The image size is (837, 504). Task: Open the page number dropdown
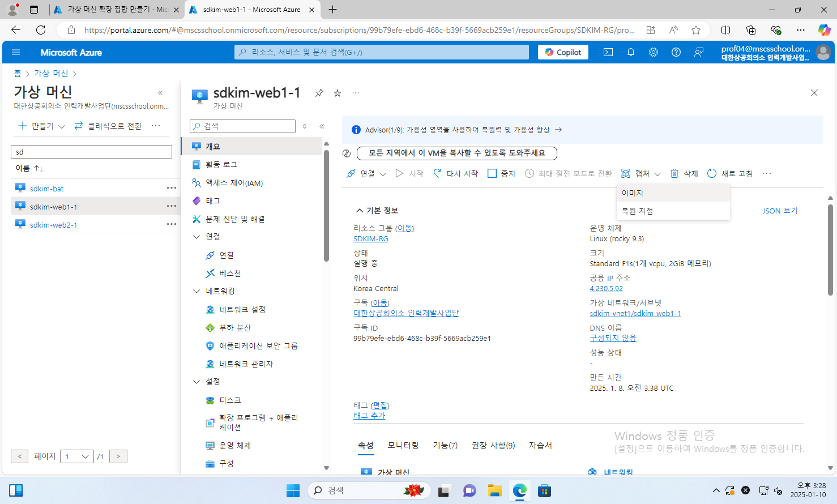click(x=76, y=456)
